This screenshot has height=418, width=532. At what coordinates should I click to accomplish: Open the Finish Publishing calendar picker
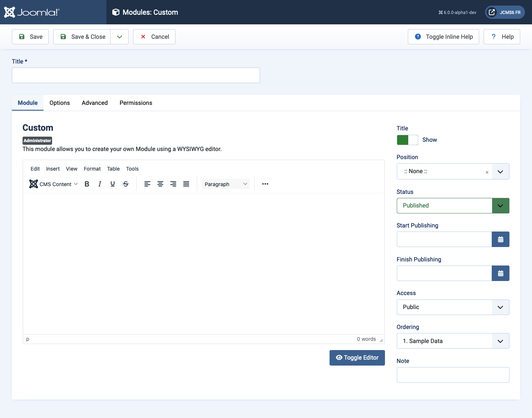tap(501, 273)
